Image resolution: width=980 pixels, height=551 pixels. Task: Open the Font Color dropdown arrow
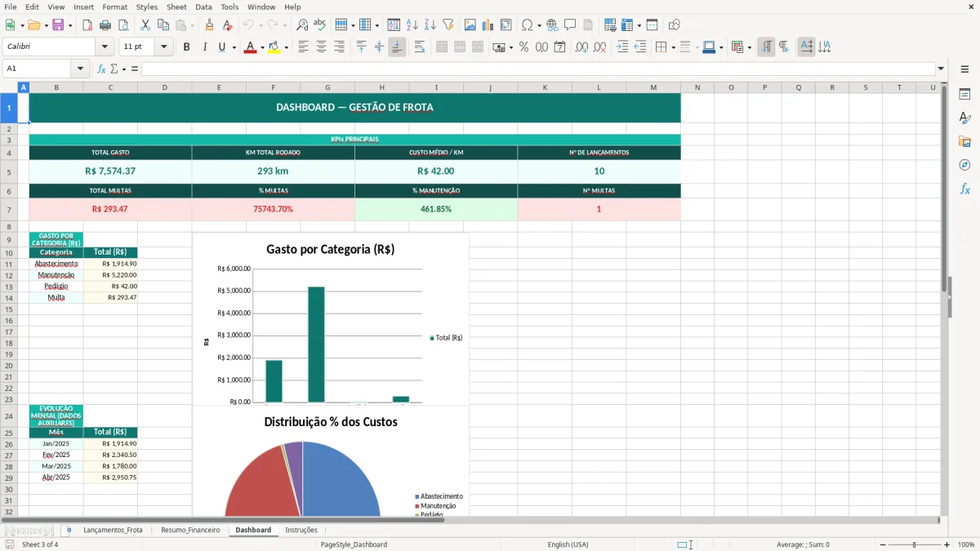coord(261,47)
